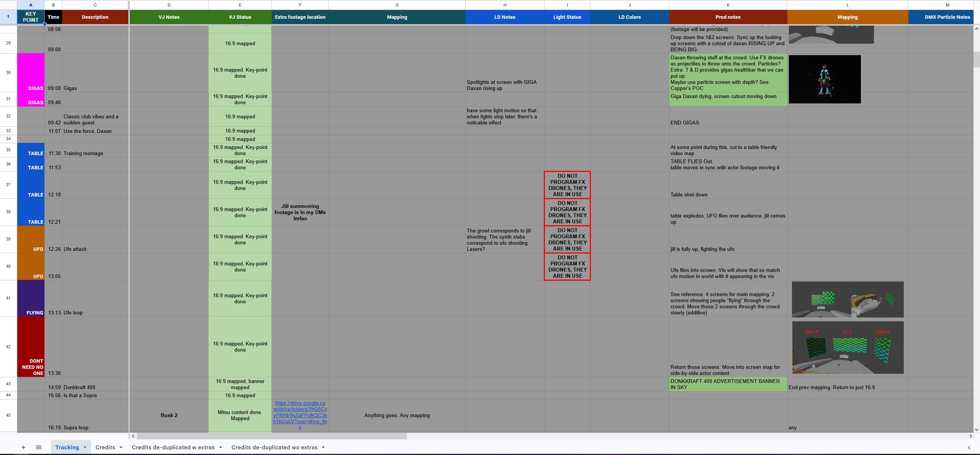Select the 'Classic club vibes' description cell
The width and height of the screenshot is (980, 455).
[95, 116]
